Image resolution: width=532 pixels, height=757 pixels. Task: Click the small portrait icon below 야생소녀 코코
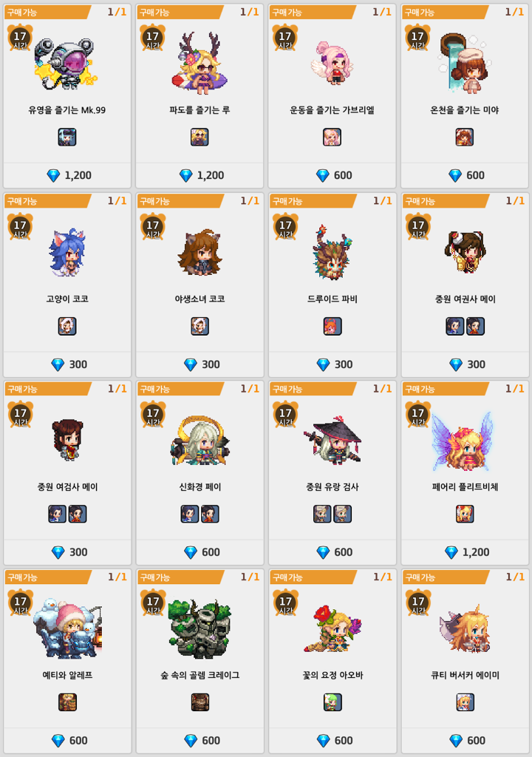[199, 326]
